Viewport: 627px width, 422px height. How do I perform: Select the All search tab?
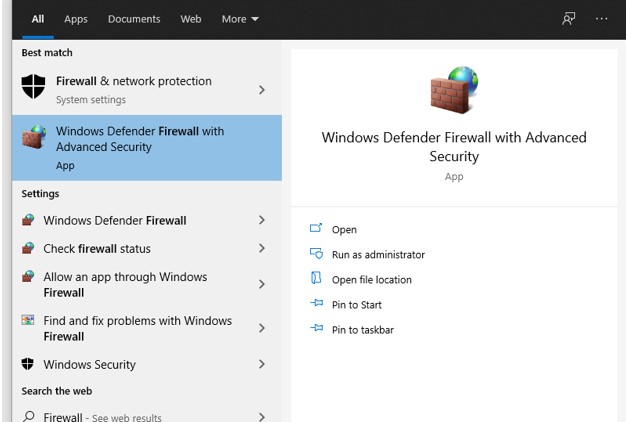point(38,19)
